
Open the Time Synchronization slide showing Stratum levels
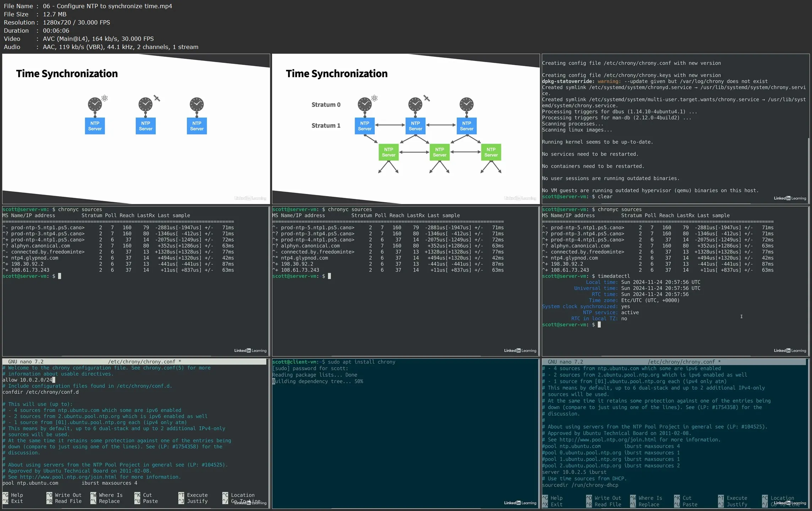pos(406,129)
